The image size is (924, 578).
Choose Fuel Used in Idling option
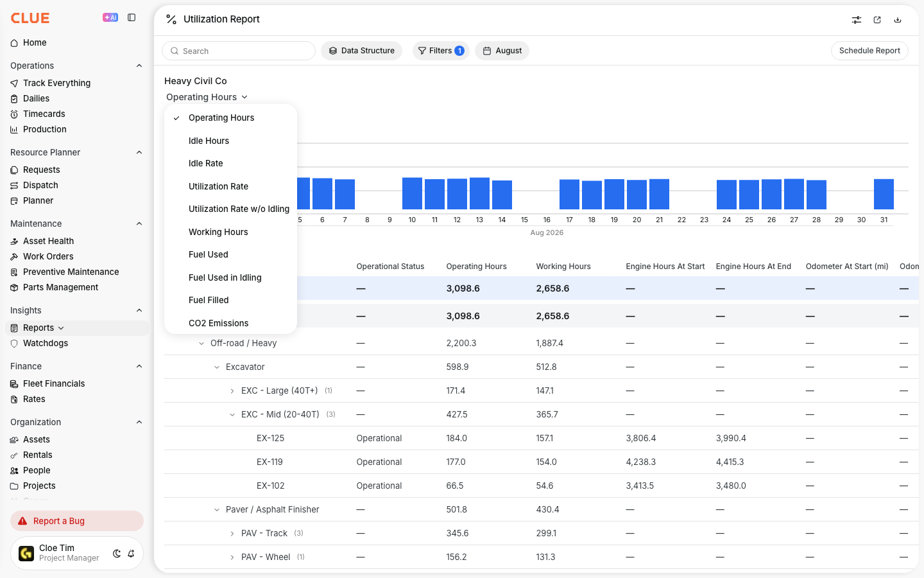pos(230,277)
